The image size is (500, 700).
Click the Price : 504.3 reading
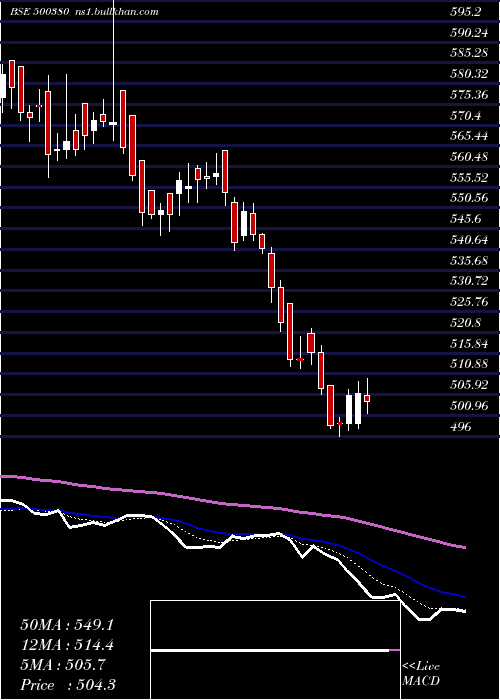click(68, 685)
